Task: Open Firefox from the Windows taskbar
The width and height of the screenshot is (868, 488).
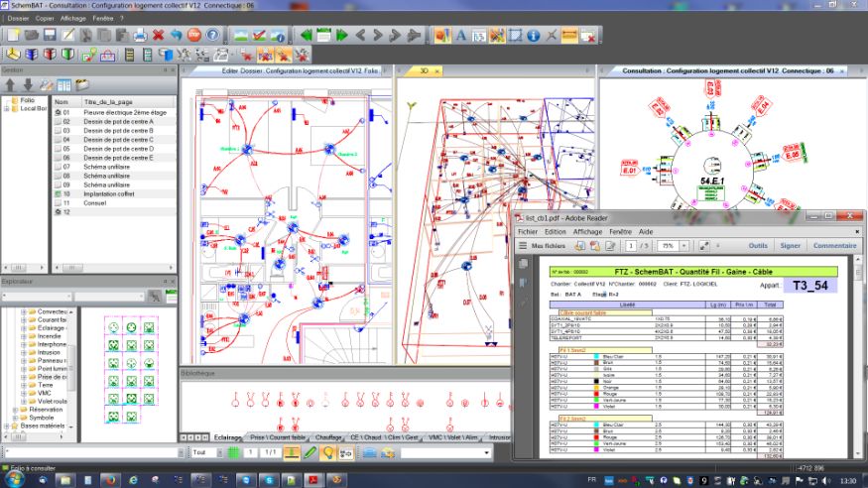Action: coord(110,480)
